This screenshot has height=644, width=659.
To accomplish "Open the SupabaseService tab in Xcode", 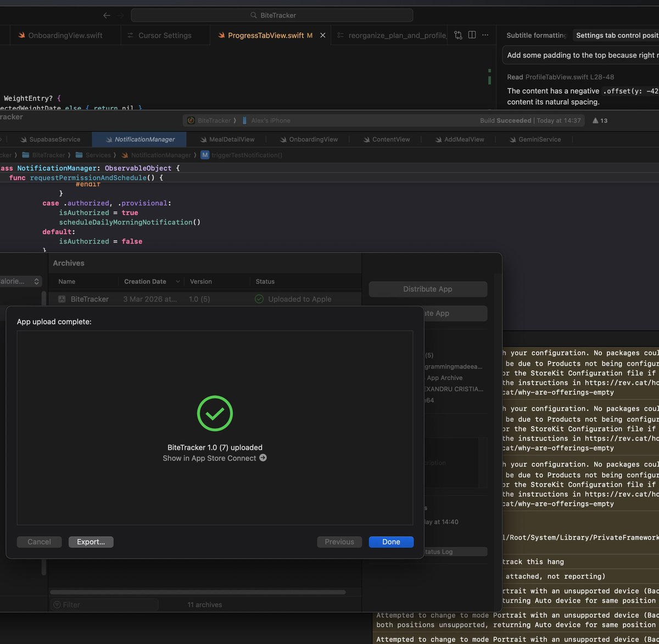I will 50,140.
